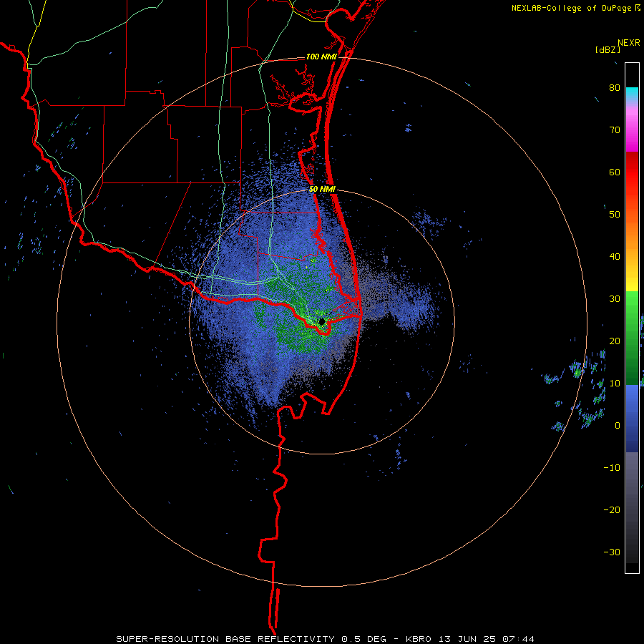Click the 'KBRO' station identifier in caption
This screenshot has width=644, height=644.
[421, 639]
